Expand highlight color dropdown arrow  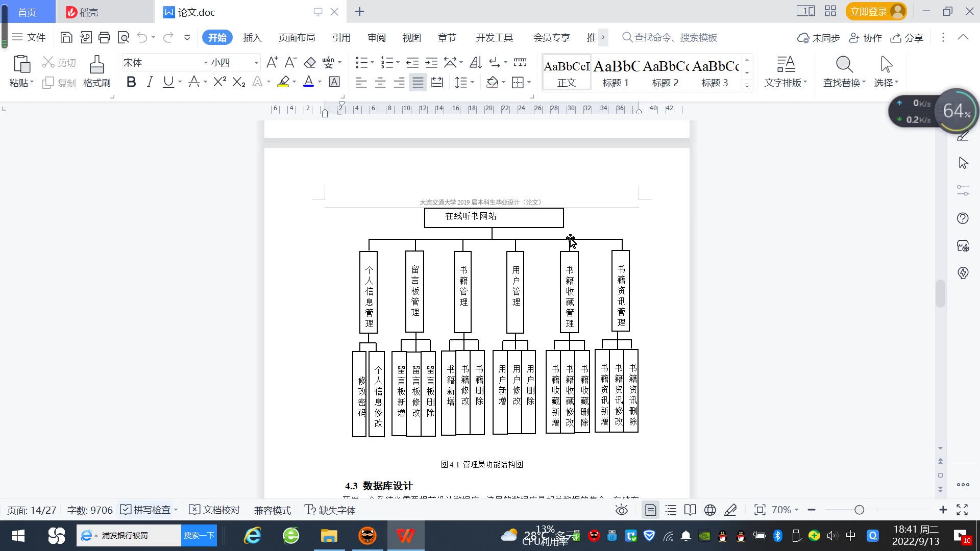294,82
